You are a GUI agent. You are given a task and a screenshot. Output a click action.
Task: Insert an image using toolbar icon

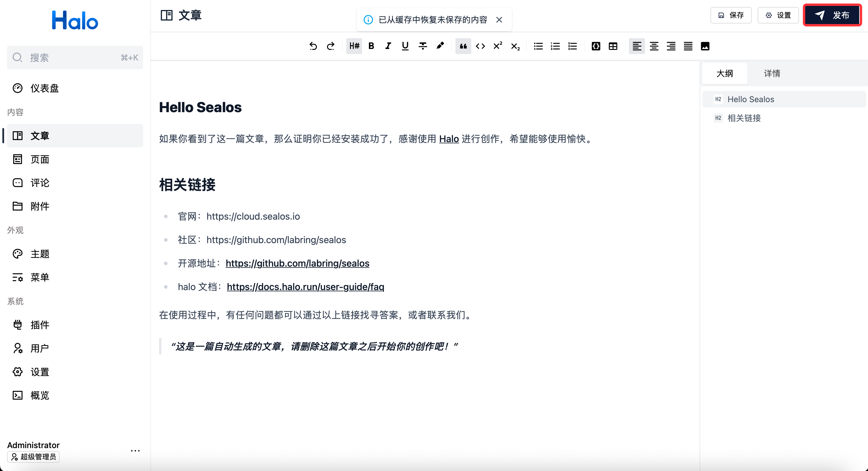coord(705,46)
